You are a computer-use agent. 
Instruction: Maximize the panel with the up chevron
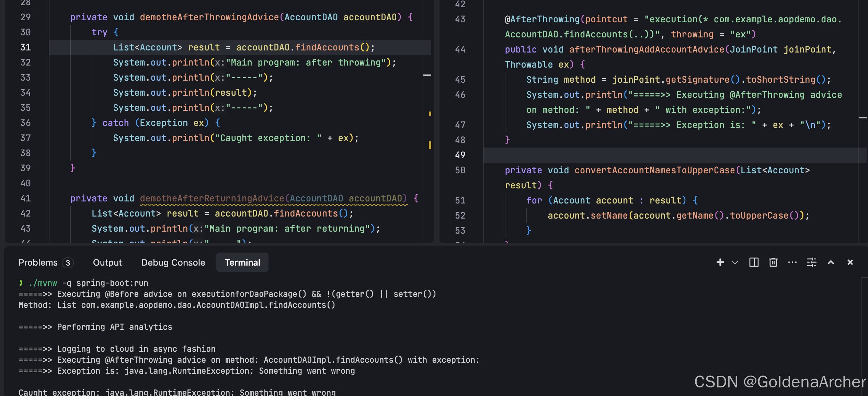click(x=831, y=263)
